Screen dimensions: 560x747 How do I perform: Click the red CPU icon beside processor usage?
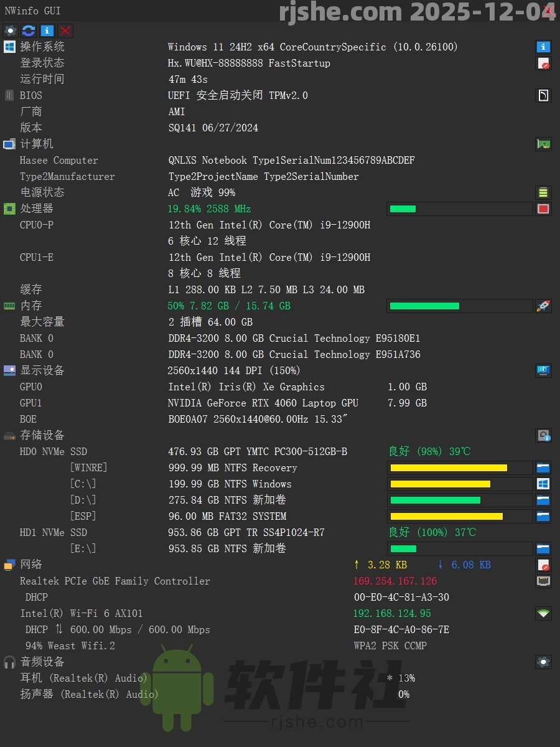[543, 209]
